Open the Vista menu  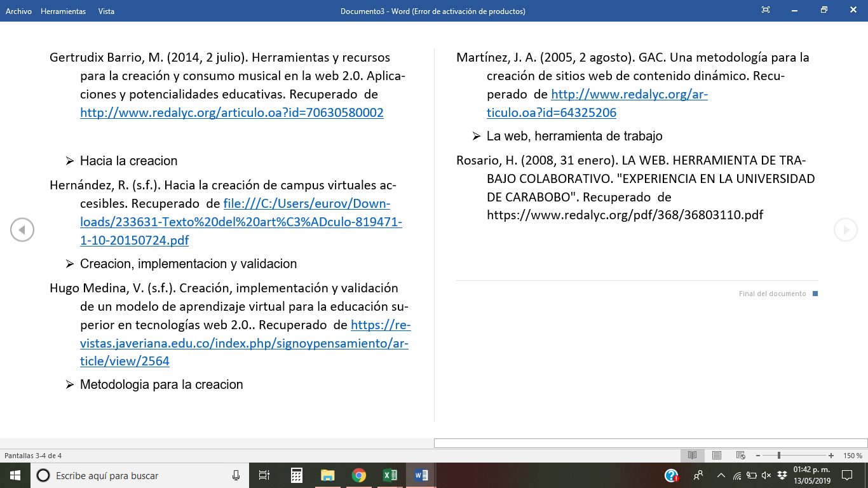[106, 11]
